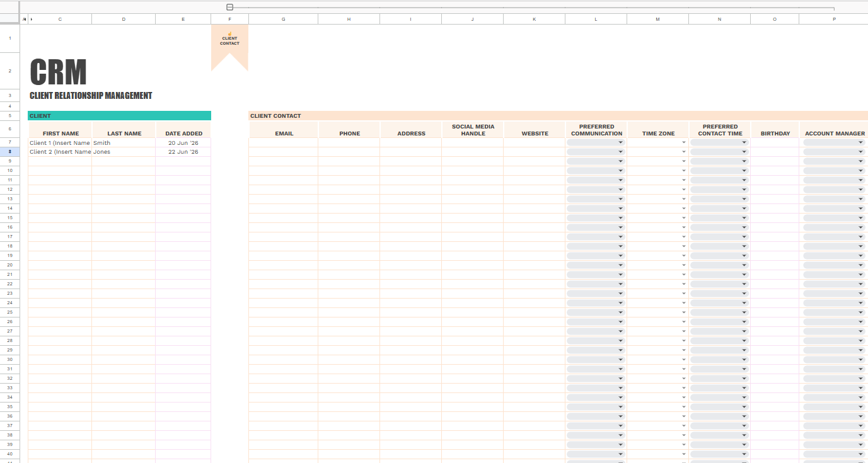Select the '20 Jun '26' date cell

click(x=183, y=143)
